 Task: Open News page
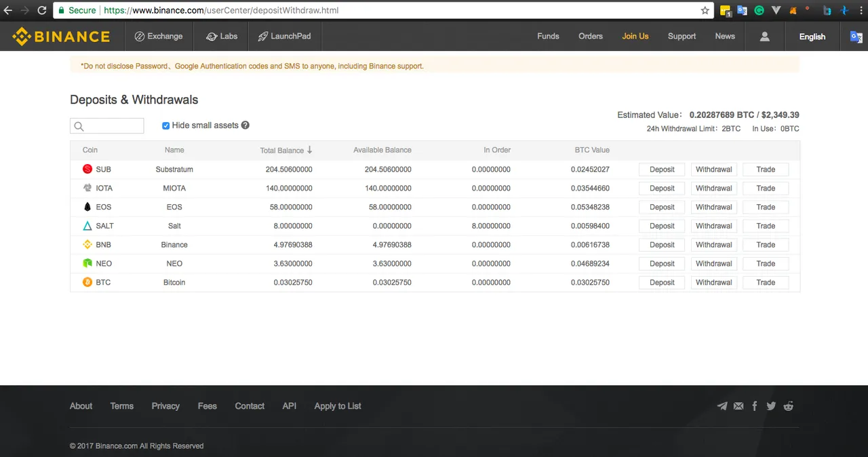tap(725, 36)
